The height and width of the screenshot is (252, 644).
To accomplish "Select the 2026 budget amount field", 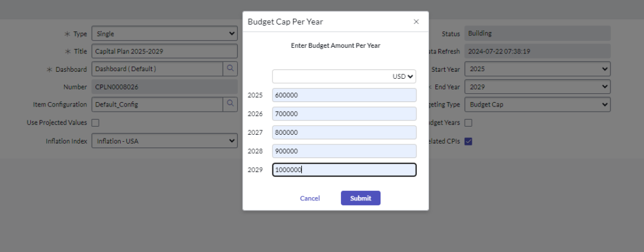I will 344,114.
